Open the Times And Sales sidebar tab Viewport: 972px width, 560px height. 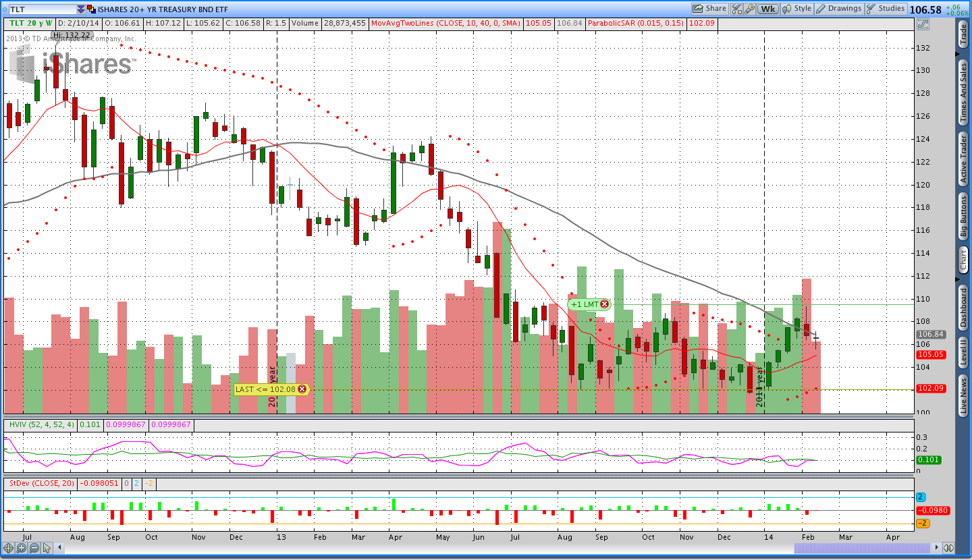pos(963,91)
